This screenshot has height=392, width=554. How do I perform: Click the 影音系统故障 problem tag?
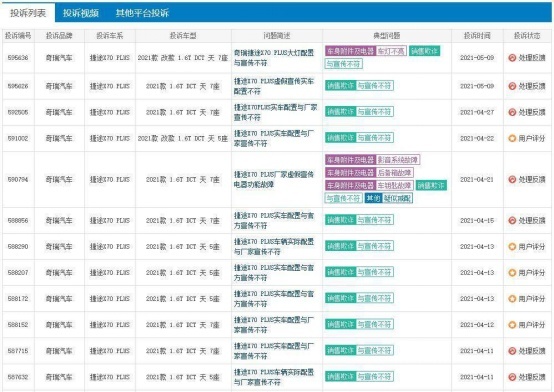coord(398,160)
